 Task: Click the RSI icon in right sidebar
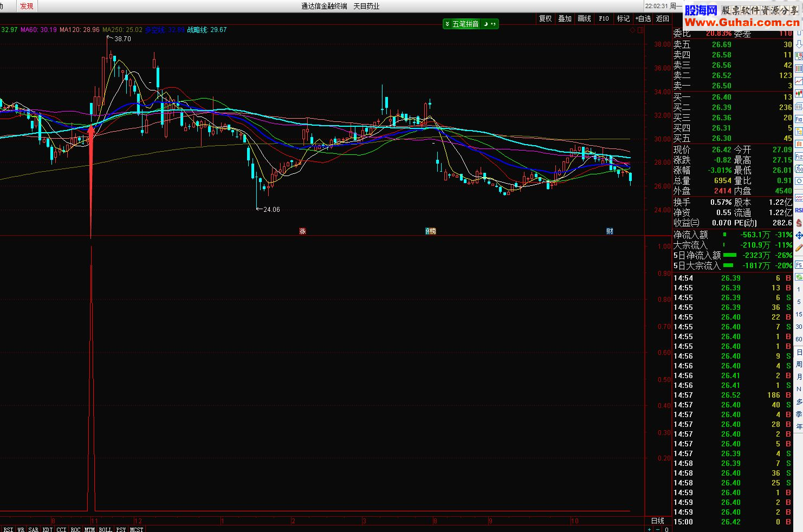click(799, 210)
